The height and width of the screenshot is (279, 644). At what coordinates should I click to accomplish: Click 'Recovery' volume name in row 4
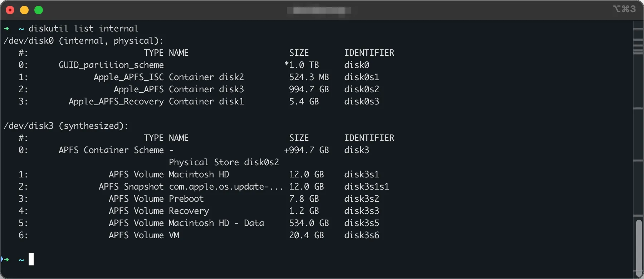pyautogui.click(x=189, y=211)
